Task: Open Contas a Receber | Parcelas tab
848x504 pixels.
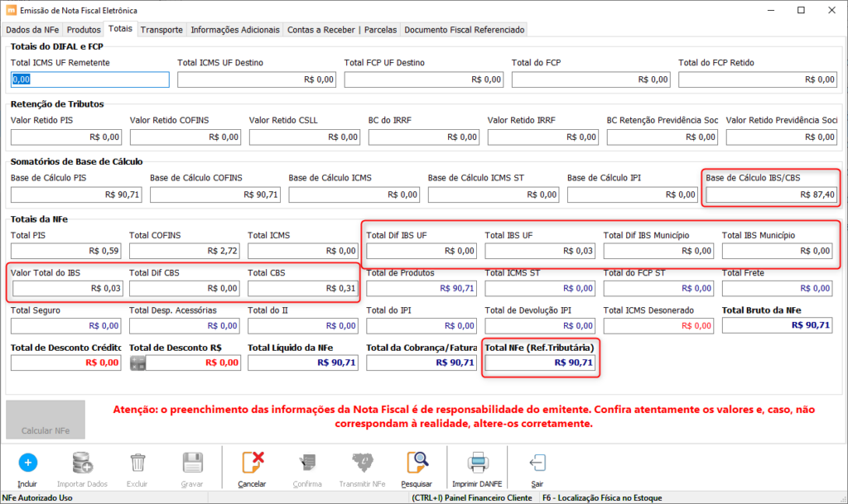Action: [342, 29]
